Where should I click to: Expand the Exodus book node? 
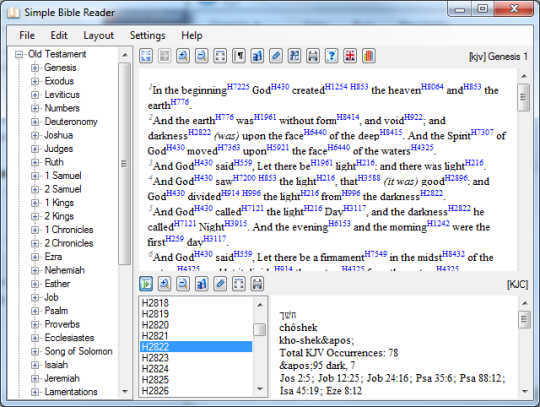[35, 81]
